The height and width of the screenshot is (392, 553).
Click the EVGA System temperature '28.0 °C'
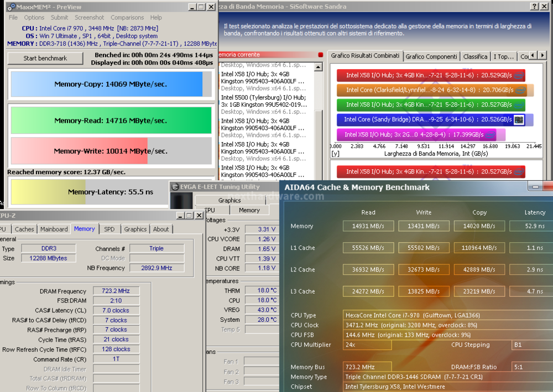coord(262,320)
